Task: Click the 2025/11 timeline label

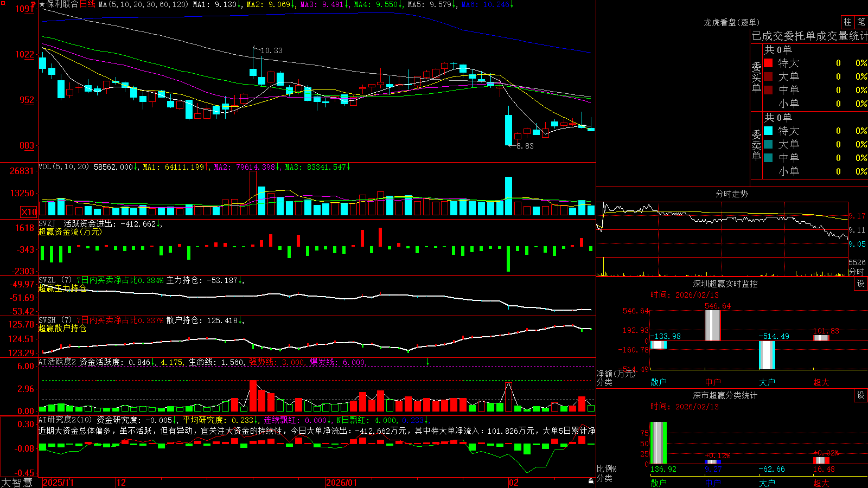Action: click(58, 483)
